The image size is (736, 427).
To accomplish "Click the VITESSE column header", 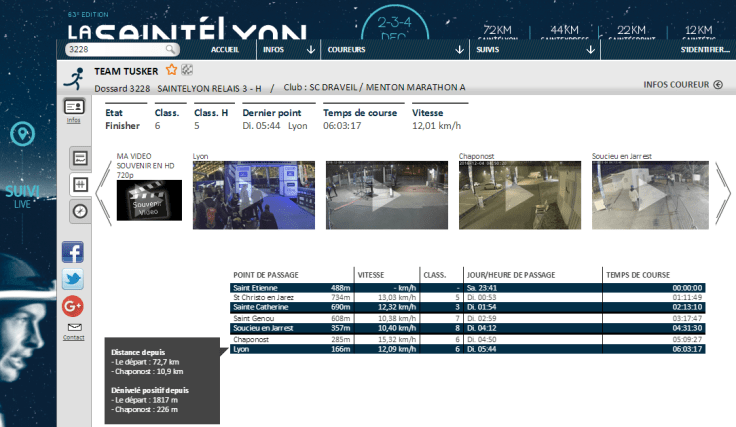I will click(x=371, y=275).
